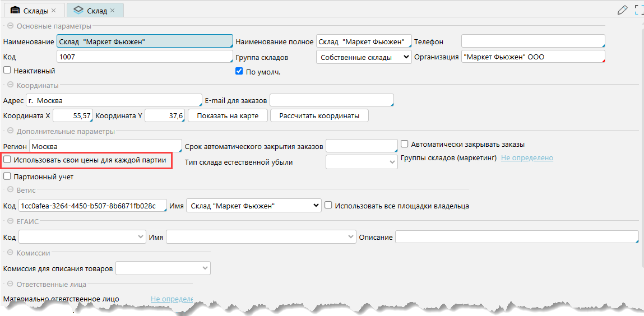644x316 pixels.
Task: Click the Адрес input field
Action: 114,100
